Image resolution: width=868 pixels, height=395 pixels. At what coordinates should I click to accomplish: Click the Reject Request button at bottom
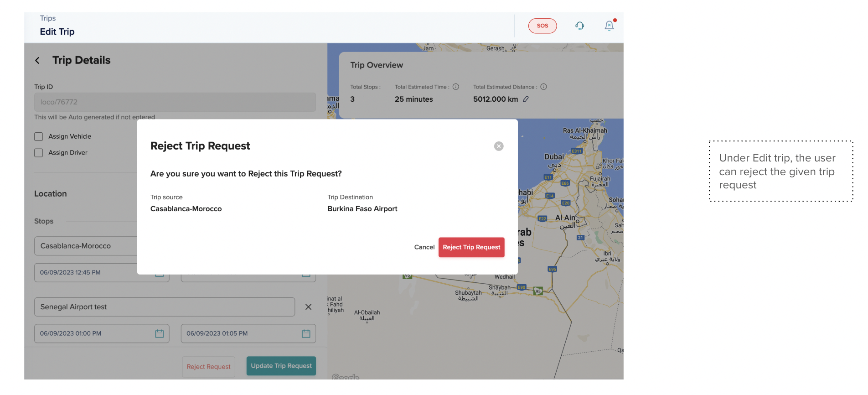tap(208, 367)
